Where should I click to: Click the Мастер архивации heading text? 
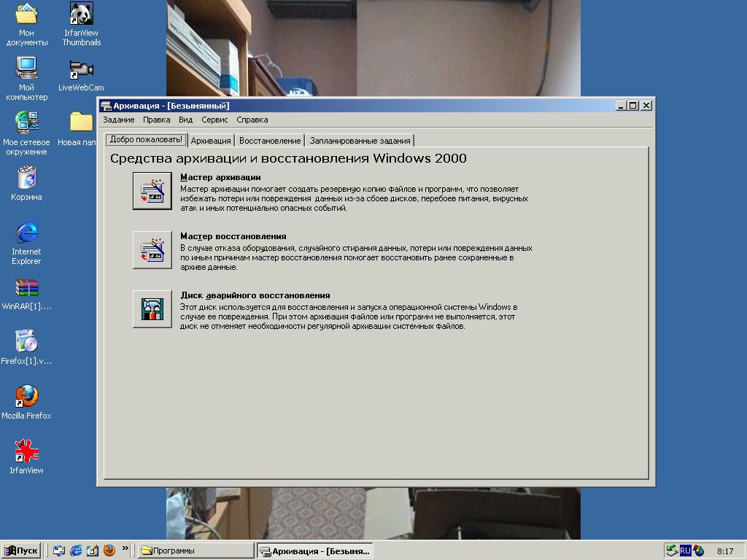(220, 177)
